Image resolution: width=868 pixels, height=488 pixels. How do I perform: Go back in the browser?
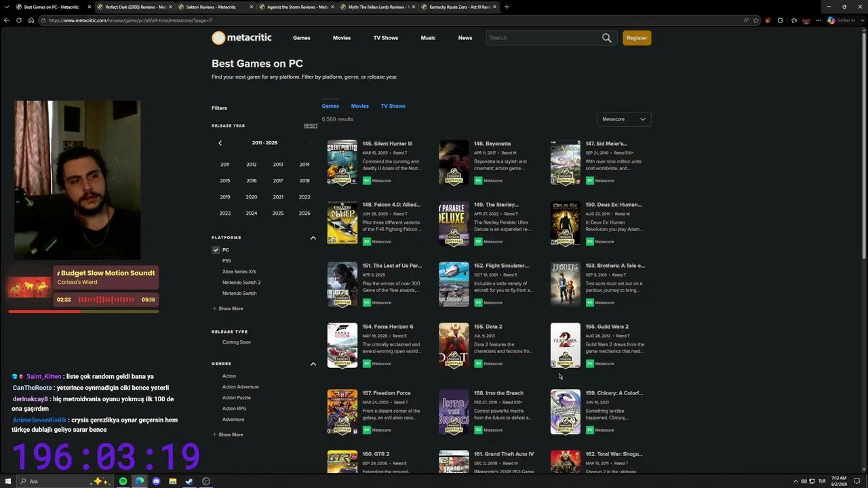point(7,20)
